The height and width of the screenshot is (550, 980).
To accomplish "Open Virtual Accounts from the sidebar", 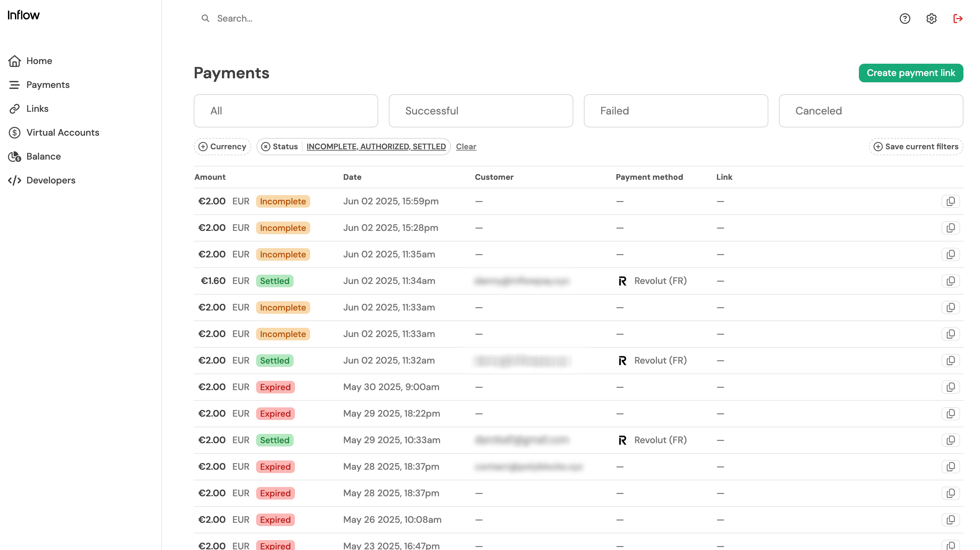I will (x=62, y=132).
